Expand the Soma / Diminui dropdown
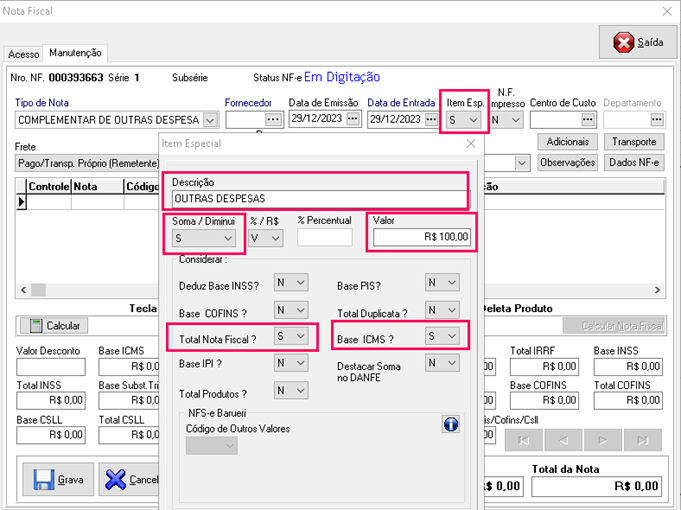The width and height of the screenshot is (681, 510). pyautogui.click(x=228, y=238)
